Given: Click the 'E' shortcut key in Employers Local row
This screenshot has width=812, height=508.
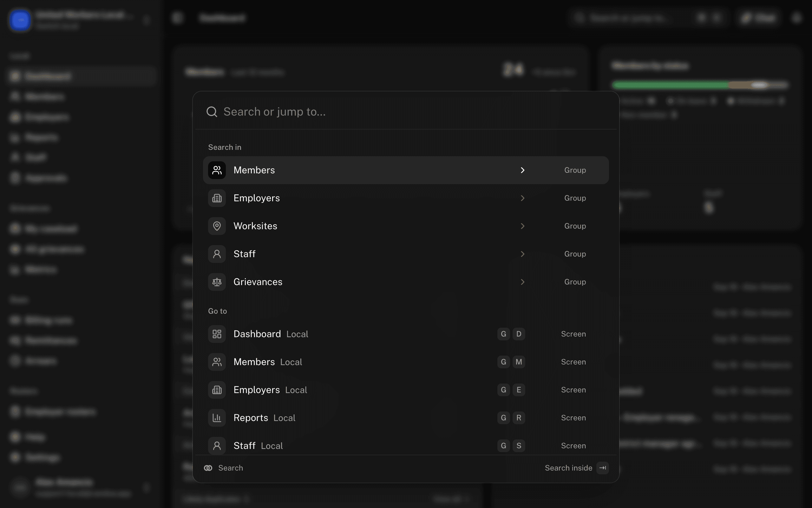Looking at the screenshot, I should (519, 389).
